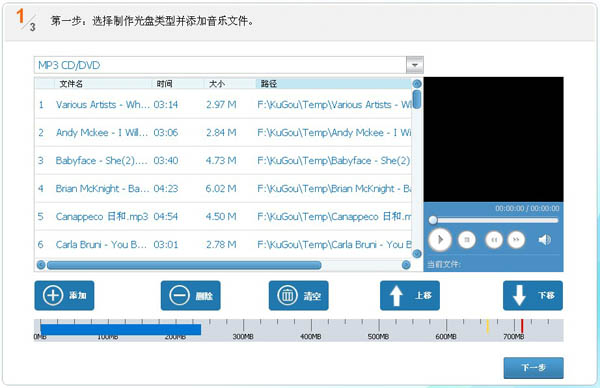Screen dimensions: 600x388
Task: Mute audio with the speaker icon
Action: point(544,240)
